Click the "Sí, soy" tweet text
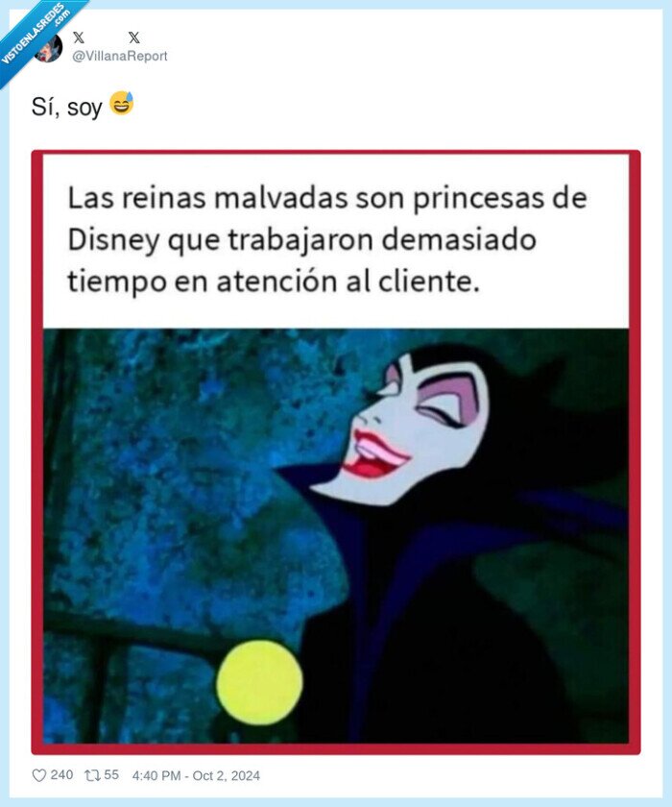This screenshot has height=807, width=672. click(67, 107)
